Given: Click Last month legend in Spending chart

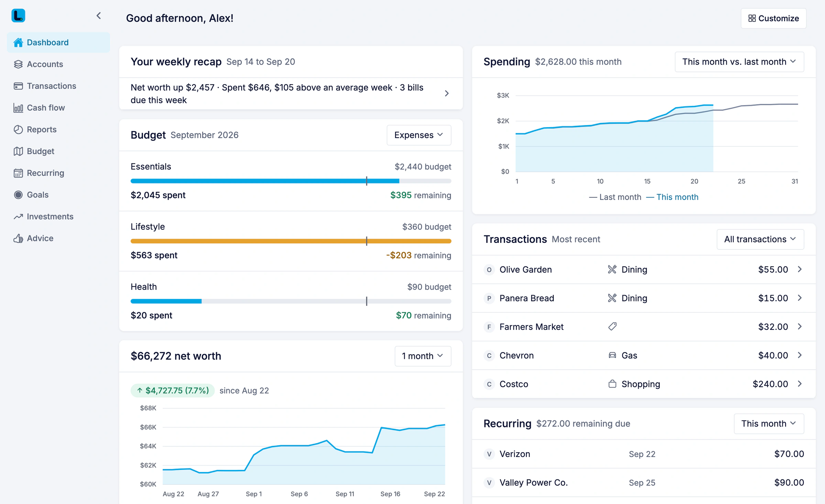Looking at the screenshot, I should pyautogui.click(x=615, y=197).
